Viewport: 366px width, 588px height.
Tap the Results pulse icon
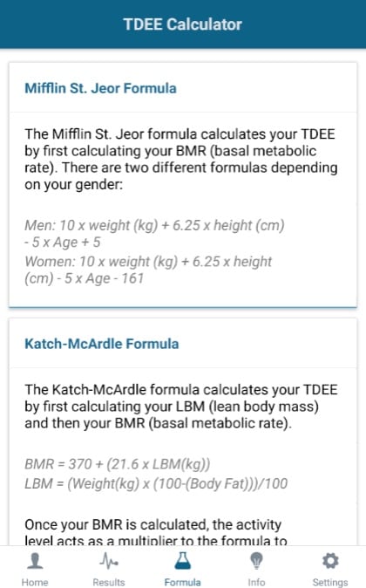click(x=109, y=561)
